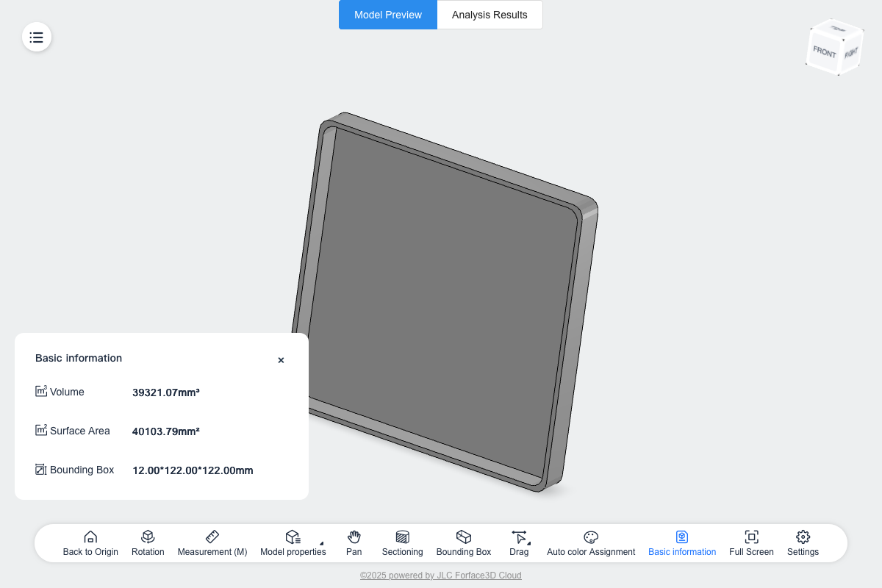Enter Full Screen mode
Image resolution: width=882 pixels, height=588 pixels.
click(751, 543)
